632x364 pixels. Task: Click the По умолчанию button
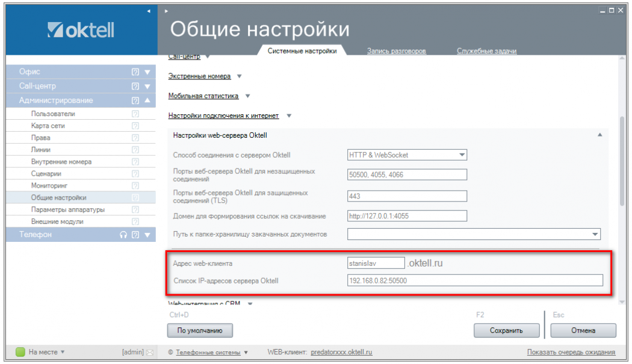(200, 330)
